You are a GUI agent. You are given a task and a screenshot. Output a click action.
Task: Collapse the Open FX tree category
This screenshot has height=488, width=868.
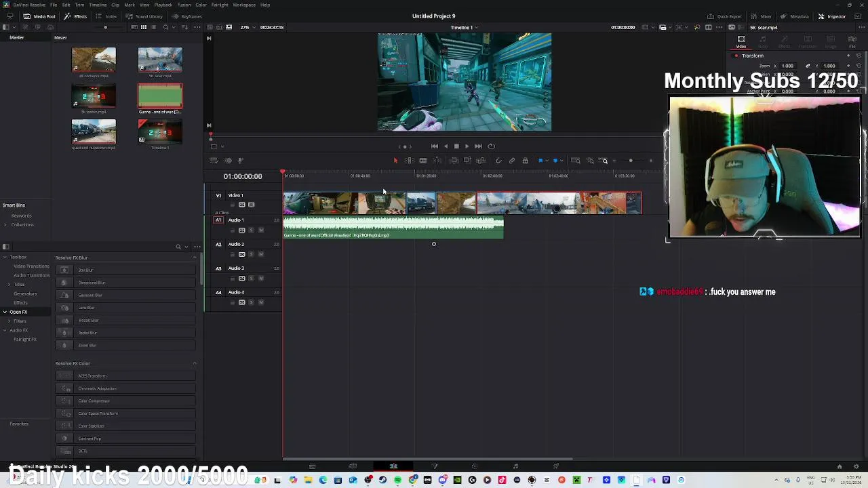[x=5, y=312]
